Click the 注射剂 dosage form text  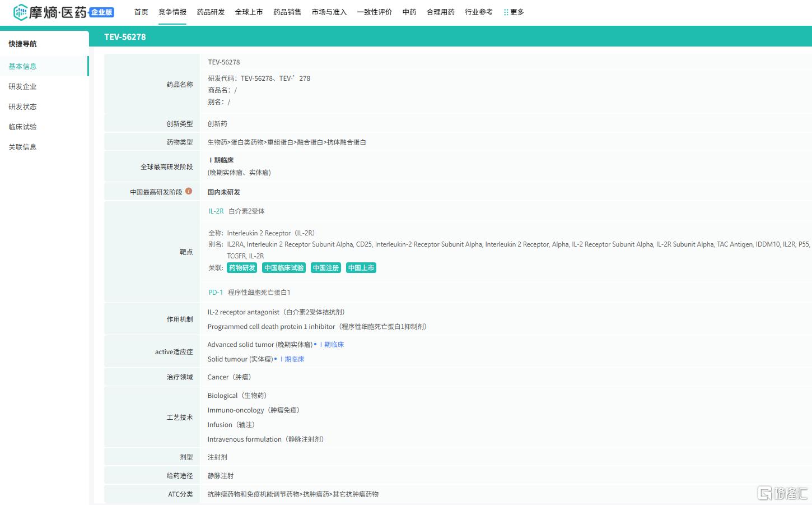tap(217, 457)
